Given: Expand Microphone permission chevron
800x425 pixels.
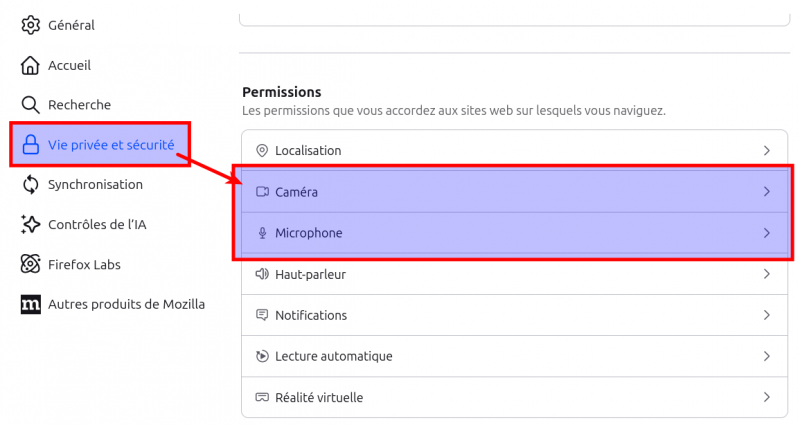Looking at the screenshot, I should click(x=767, y=233).
